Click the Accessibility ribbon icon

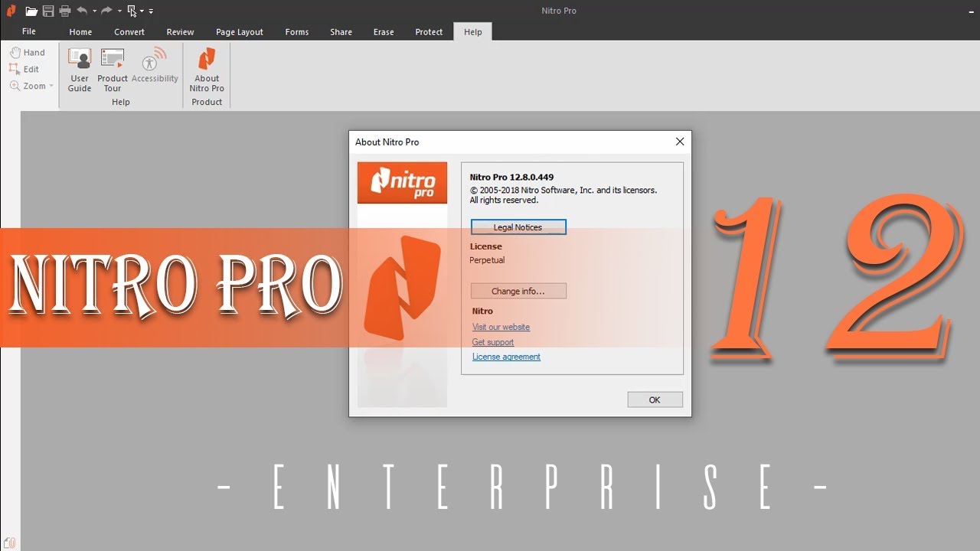[155, 66]
